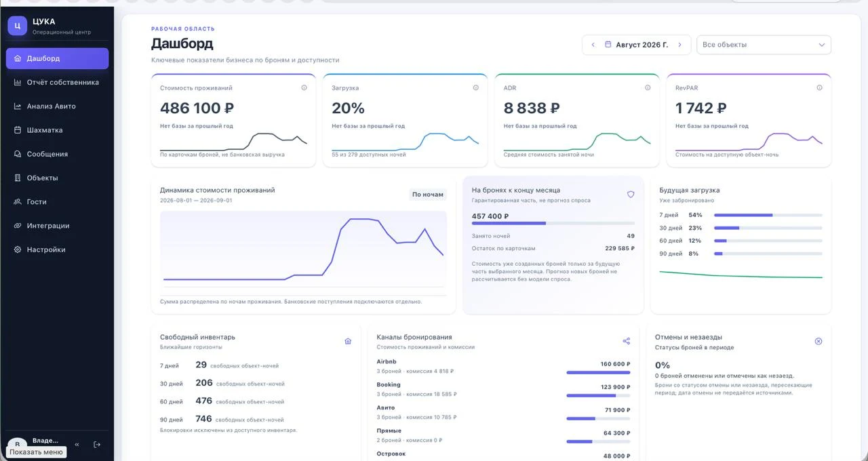Click the chat bubble icon beside Сообщения

tap(18, 154)
